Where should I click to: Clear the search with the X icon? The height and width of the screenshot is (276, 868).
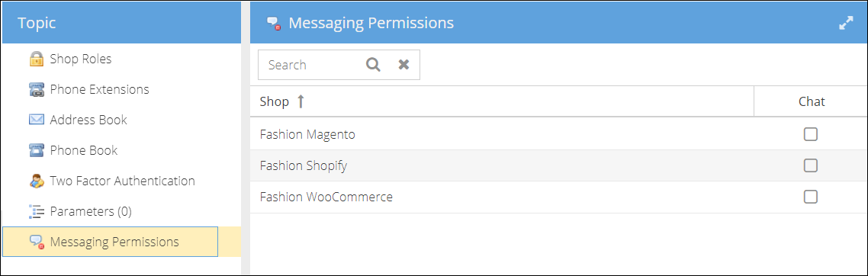coord(404,65)
